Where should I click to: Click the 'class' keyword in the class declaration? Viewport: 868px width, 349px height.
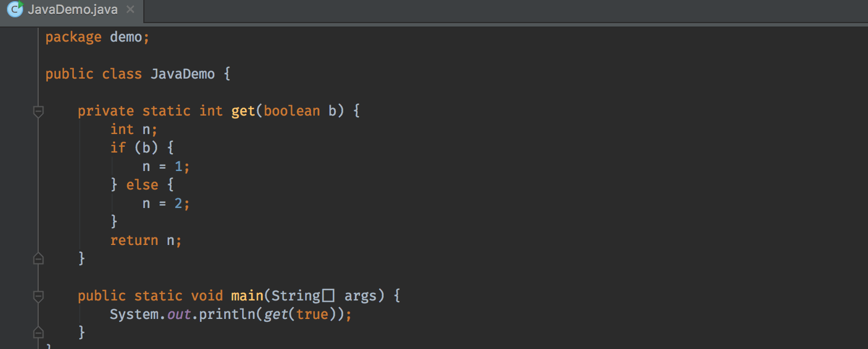click(x=122, y=75)
